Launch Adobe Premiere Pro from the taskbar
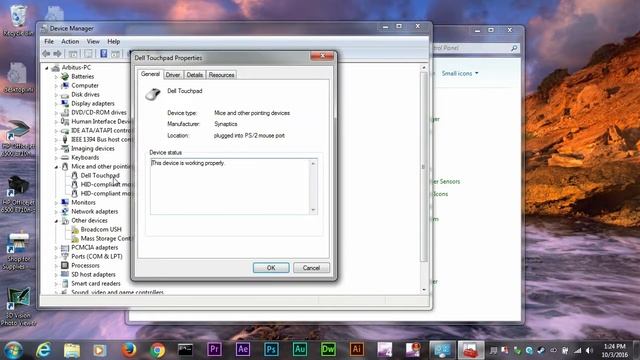This screenshot has height=360, width=640. pos(214,349)
